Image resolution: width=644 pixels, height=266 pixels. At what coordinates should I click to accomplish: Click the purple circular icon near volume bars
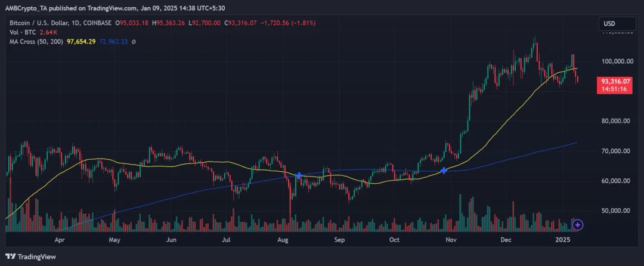[x=577, y=224]
